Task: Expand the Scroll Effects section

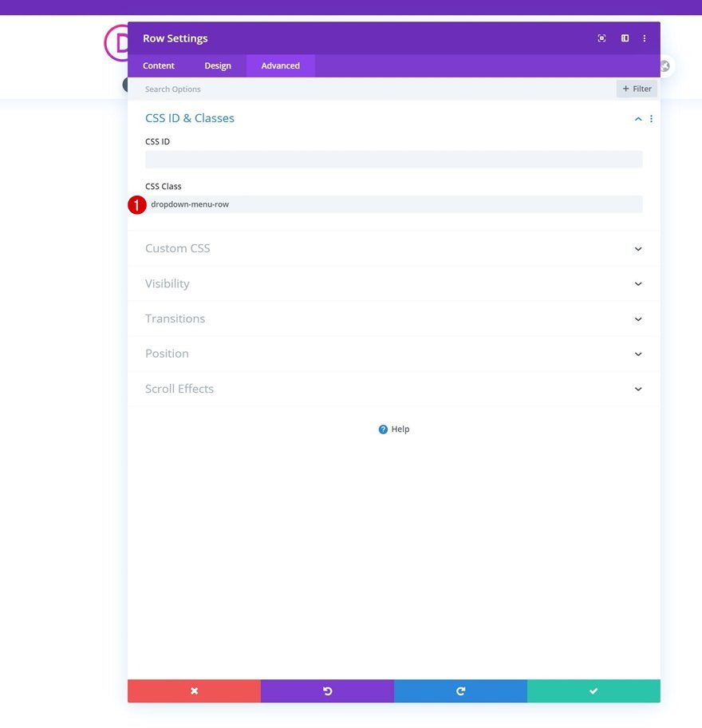Action: tap(637, 389)
